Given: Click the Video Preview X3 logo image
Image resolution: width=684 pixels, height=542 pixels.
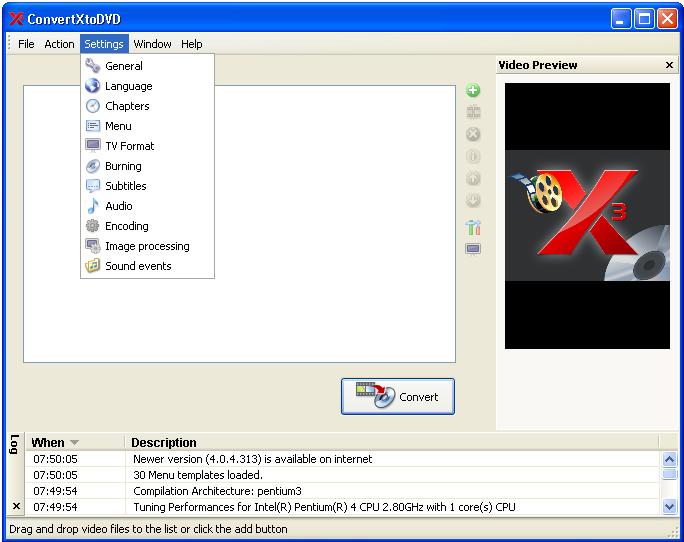Looking at the screenshot, I should [587, 216].
